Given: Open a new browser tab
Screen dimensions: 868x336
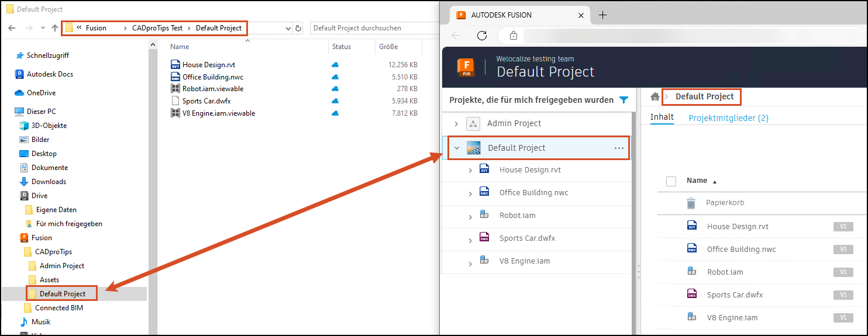Looking at the screenshot, I should (x=602, y=15).
